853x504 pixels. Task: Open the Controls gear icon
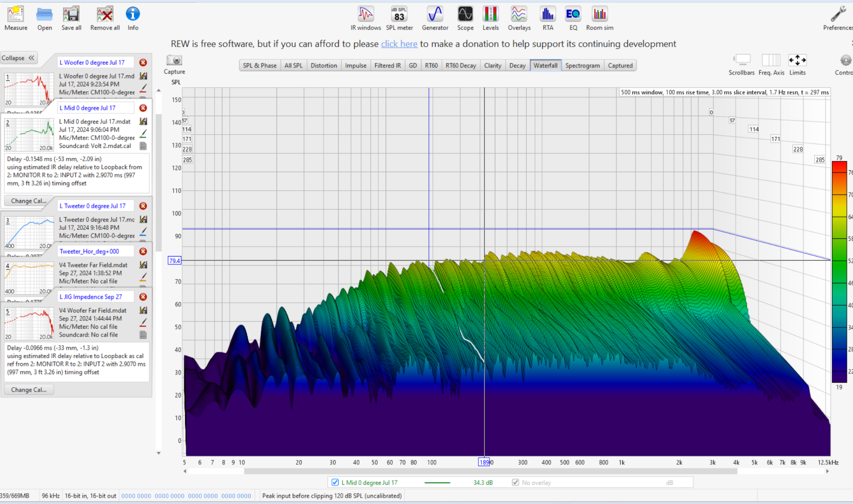pyautogui.click(x=846, y=60)
